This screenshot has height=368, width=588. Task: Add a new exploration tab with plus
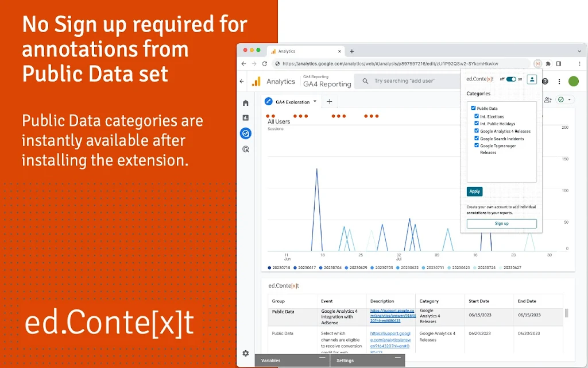tap(329, 101)
